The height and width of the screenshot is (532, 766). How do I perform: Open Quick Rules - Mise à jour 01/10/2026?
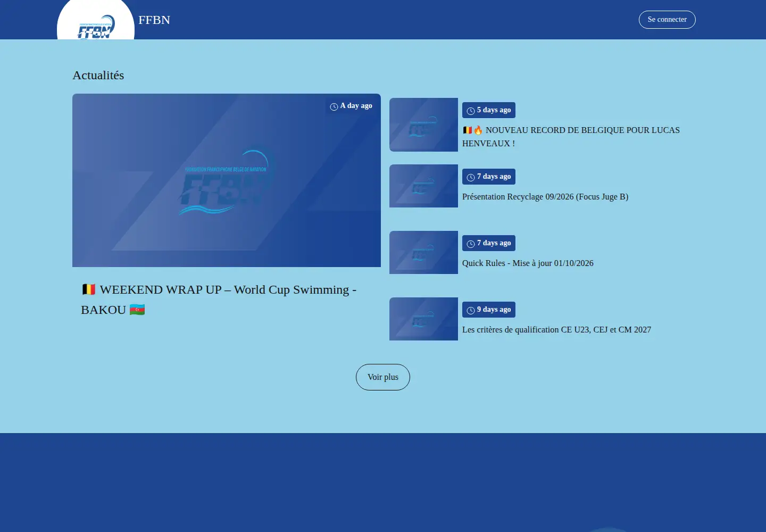tap(528, 263)
